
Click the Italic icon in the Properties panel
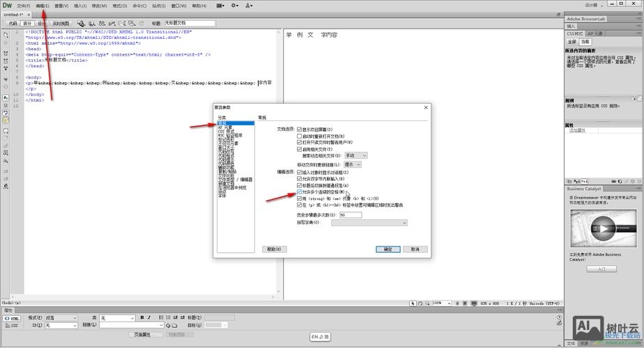(x=150, y=318)
